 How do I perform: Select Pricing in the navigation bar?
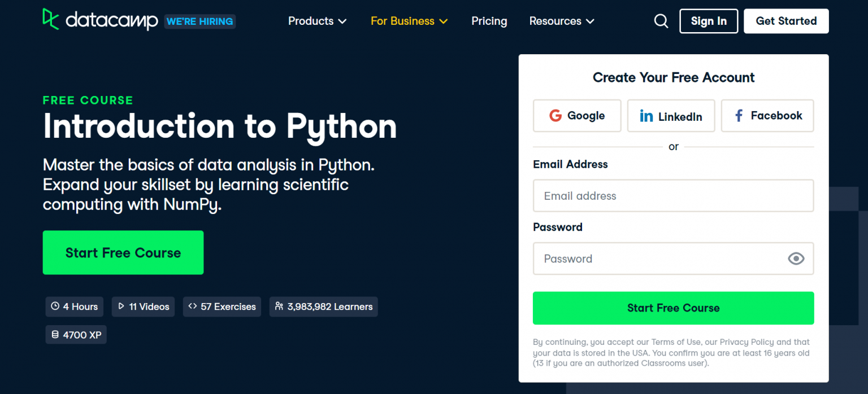point(489,21)
